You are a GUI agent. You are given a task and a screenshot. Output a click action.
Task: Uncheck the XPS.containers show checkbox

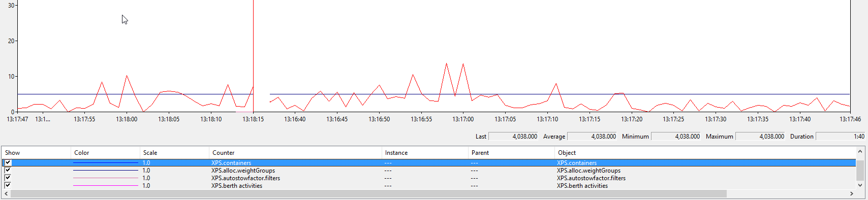tap(8, 163)
